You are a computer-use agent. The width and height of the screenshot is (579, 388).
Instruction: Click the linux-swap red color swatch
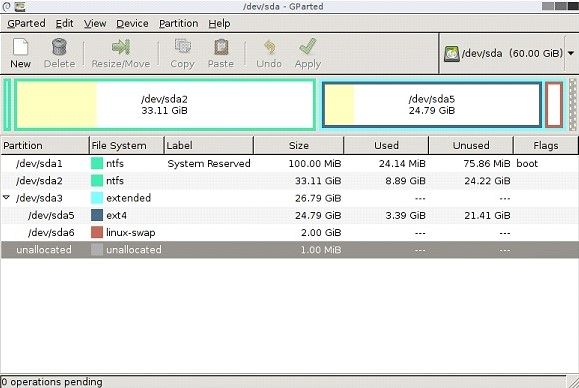click(97, 233)
